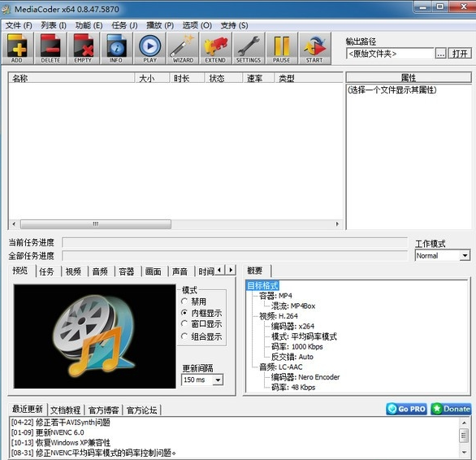476x460 pixels.
Task: Open the 功能 (E) menu
Action: 89,25
